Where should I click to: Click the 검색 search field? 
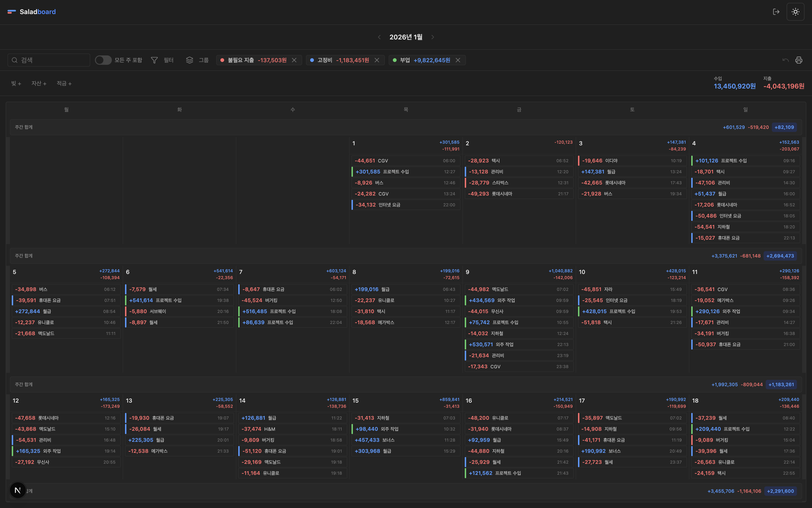click(49, 60)
